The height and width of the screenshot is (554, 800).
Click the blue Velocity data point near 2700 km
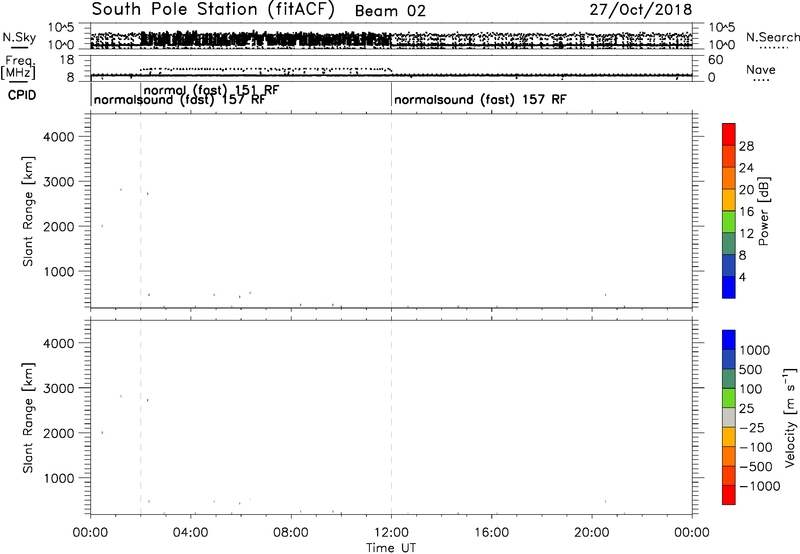(147, 400)
